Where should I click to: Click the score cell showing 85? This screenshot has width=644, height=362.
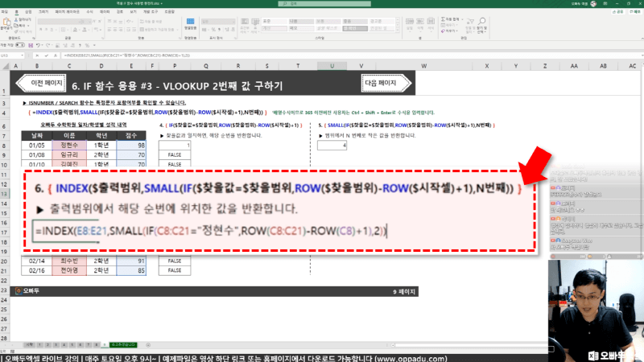(x=131, y=270)
